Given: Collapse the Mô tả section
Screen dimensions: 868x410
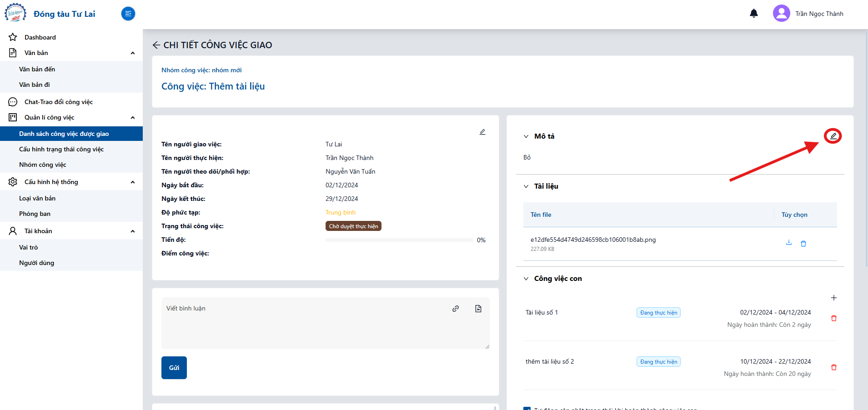Looking at the screenshot, I should [526, 136].
